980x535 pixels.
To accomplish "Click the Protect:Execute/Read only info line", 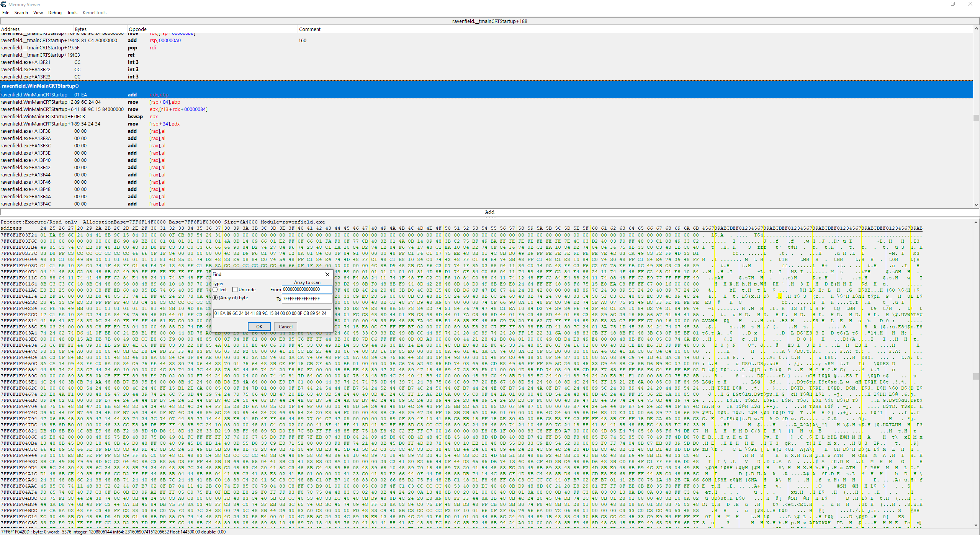I will [x=163, y=222].
